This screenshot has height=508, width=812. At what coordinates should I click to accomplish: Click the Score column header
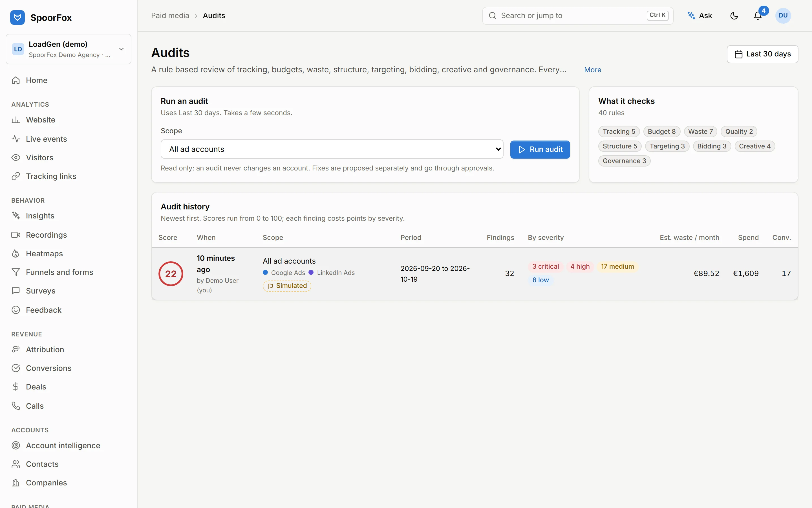pos(168,238)
